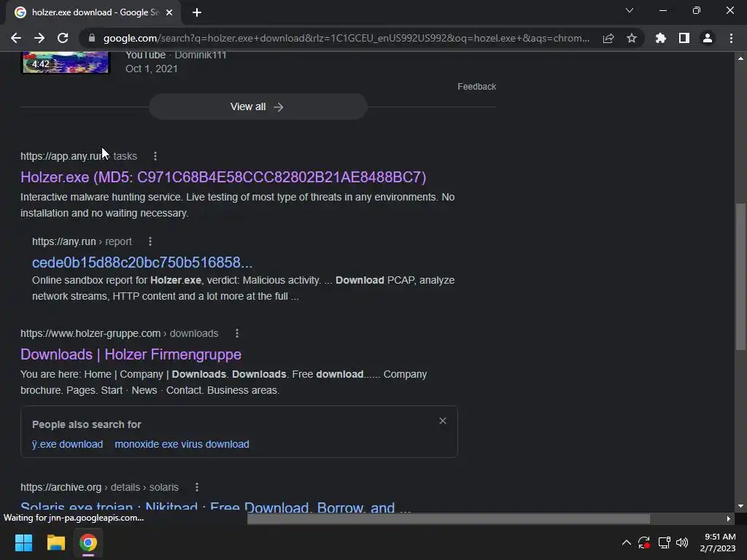Click the https://archive.org › details URL text
747x560 pixels.
[80, 487]
